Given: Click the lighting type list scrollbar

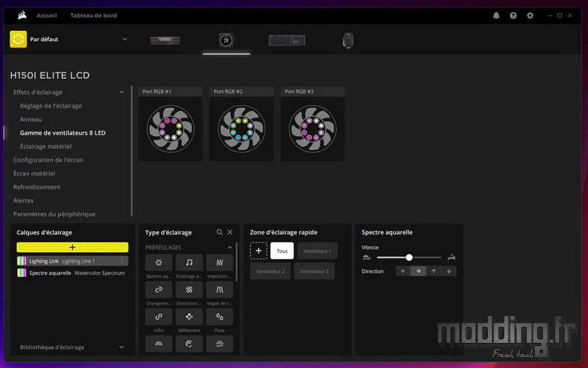Looking at the screenshot, I should [x=236, y=262].
